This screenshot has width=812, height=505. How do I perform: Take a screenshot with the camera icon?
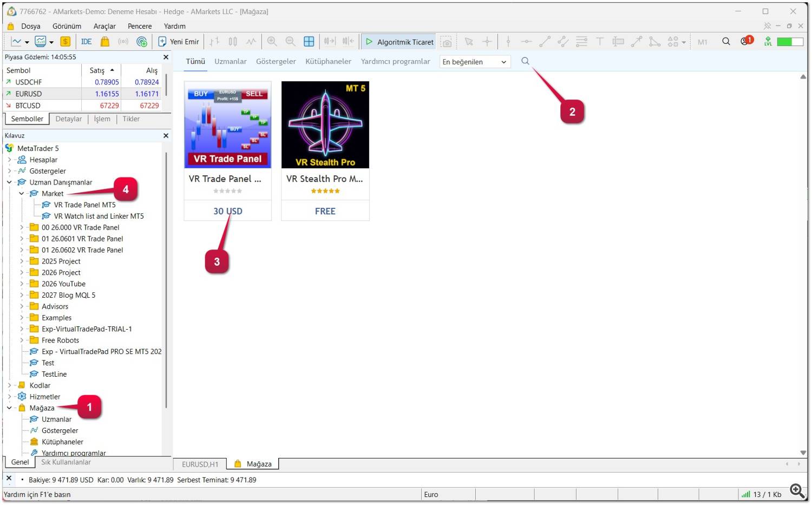coord(446,42)
